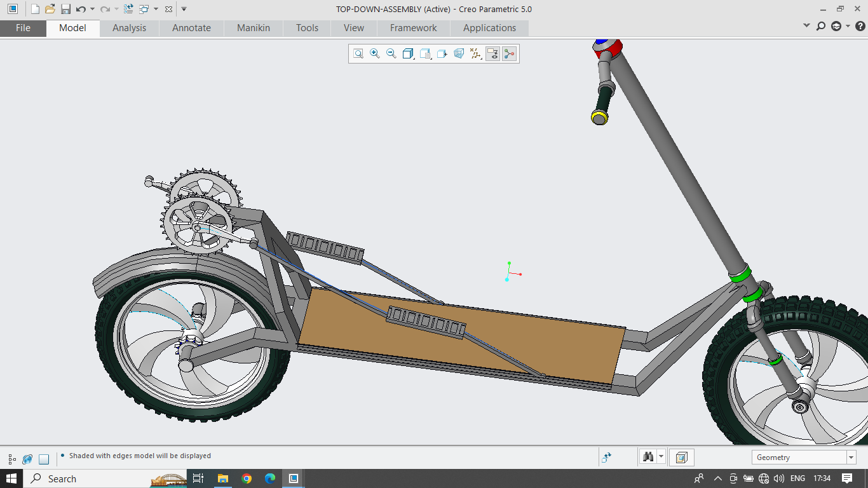Viewport: 868px width, 488px height.
Task: Open the Saved Orientations view icon
Action: coord(425,54)
